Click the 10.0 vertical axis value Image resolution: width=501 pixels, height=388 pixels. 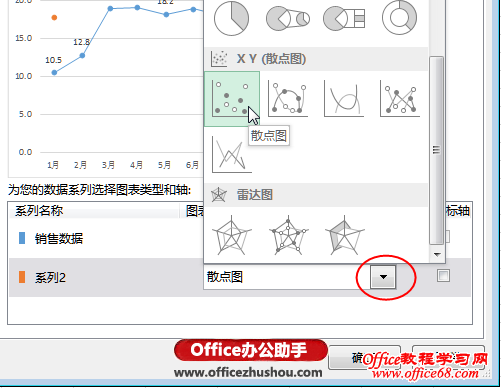click(x=24, y=76)
